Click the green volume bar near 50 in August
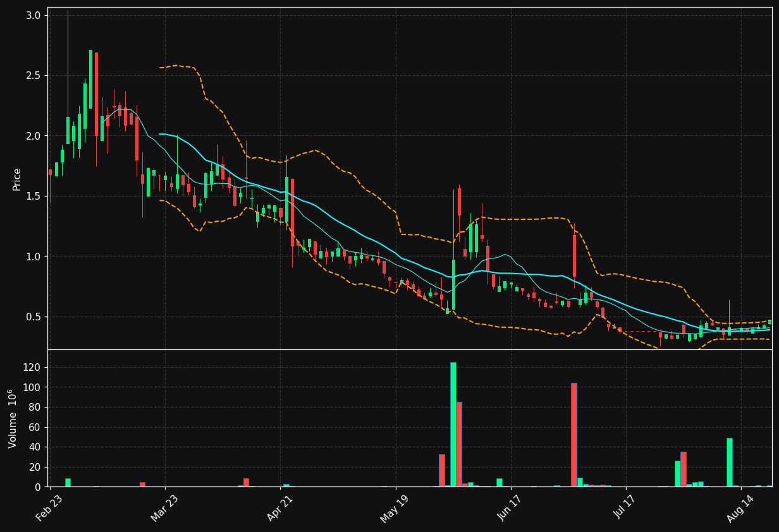Screen dimensions: 779x532 [730, 462]
